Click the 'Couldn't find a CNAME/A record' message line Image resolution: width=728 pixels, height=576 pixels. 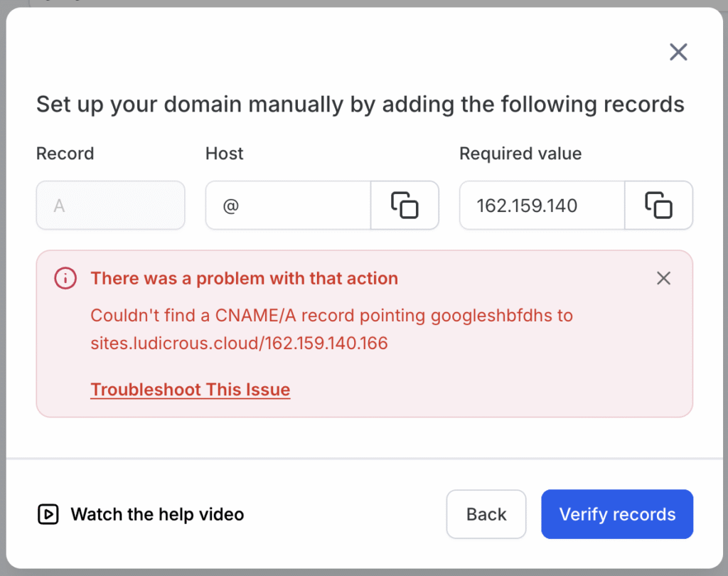pyautogui.click(x=331, y=315)
